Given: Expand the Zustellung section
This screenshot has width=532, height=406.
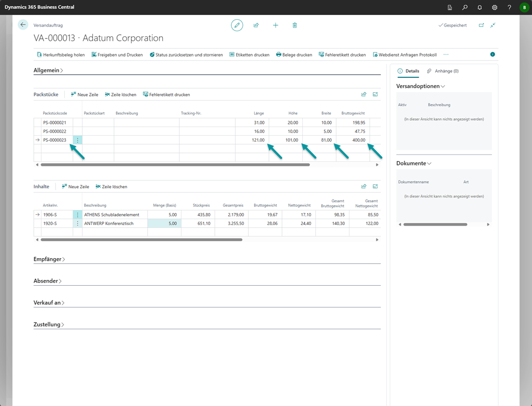Looking at the screenshot, I should click(49, 325).
